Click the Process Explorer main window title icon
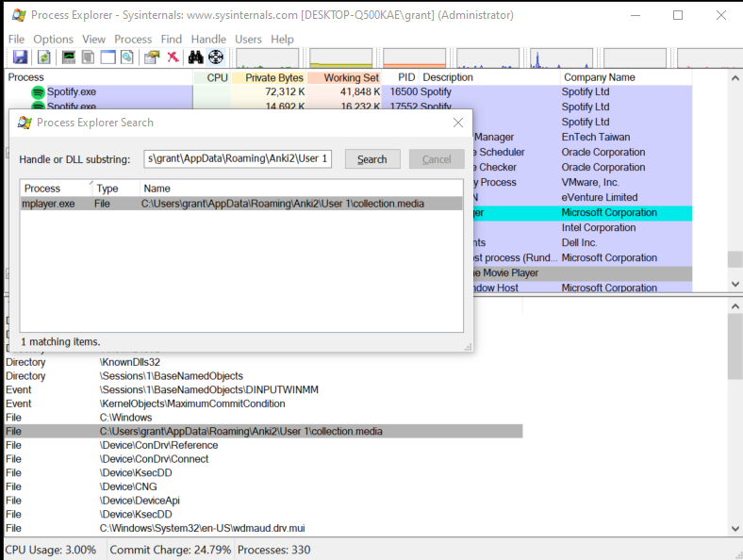The width and height of the screenshot is (743, 560). pos(19,15)
